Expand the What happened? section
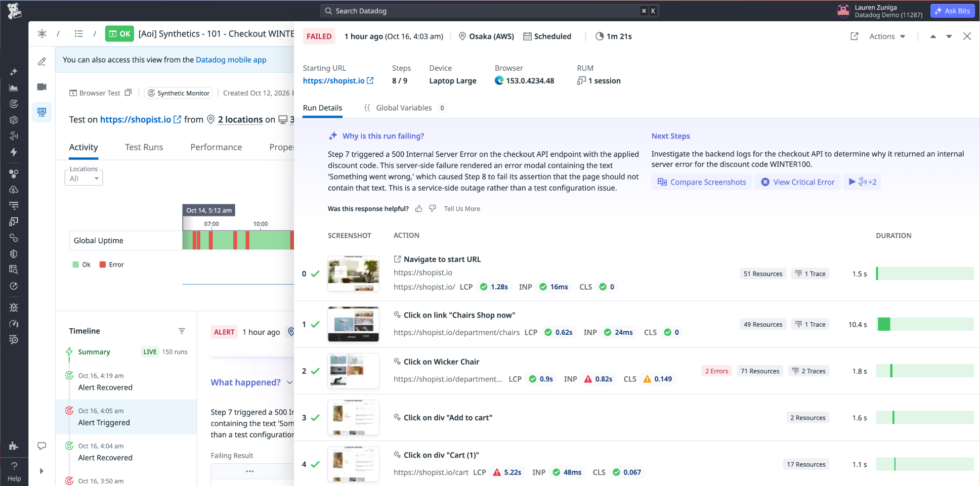 point(252,382)
